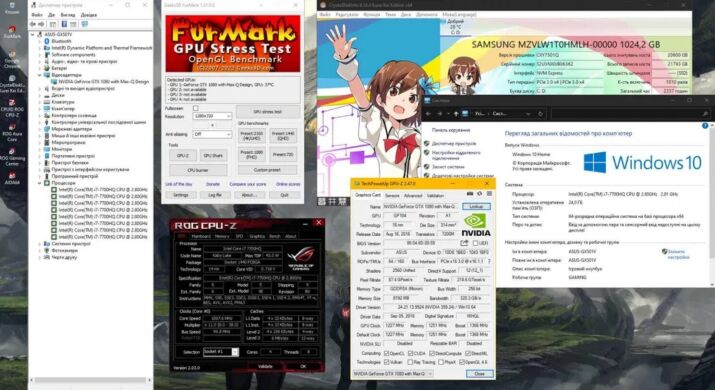
Task: Click FurMark GPU-Z tool button
Action: pos(182,156)
